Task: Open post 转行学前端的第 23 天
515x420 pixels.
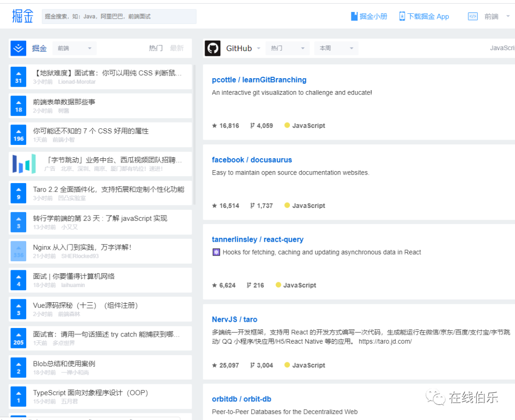Action: (x=100, y=218)
